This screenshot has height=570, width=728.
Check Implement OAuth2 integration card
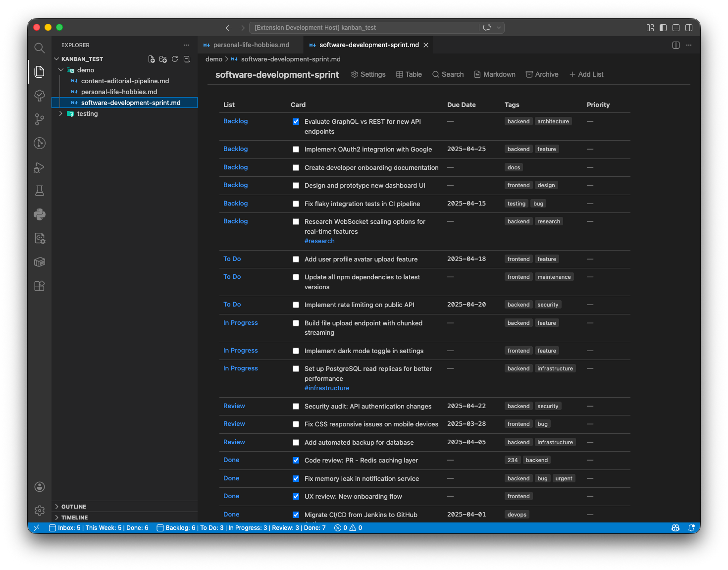pos(296,149)
